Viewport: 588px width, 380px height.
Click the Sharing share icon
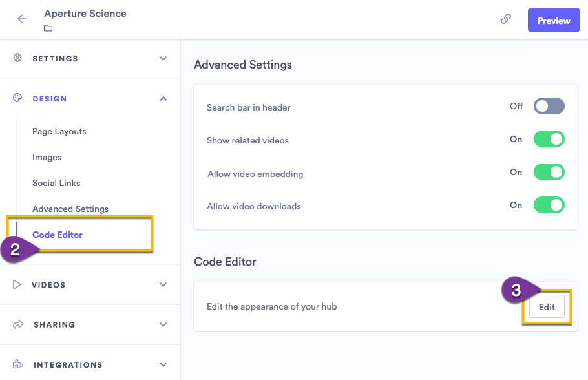tap(16, 324)
